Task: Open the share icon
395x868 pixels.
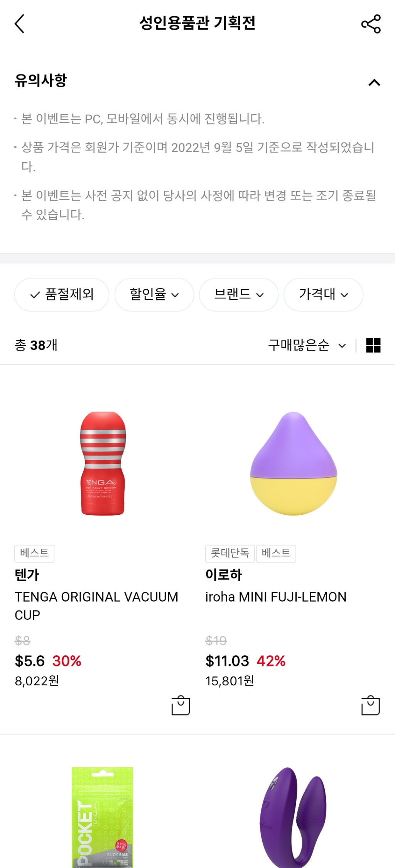Action: pos(371,24)
